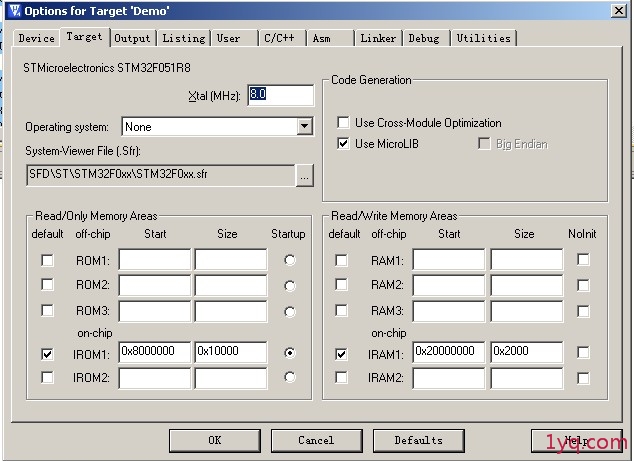Open the Output tab

coord(132,38)
